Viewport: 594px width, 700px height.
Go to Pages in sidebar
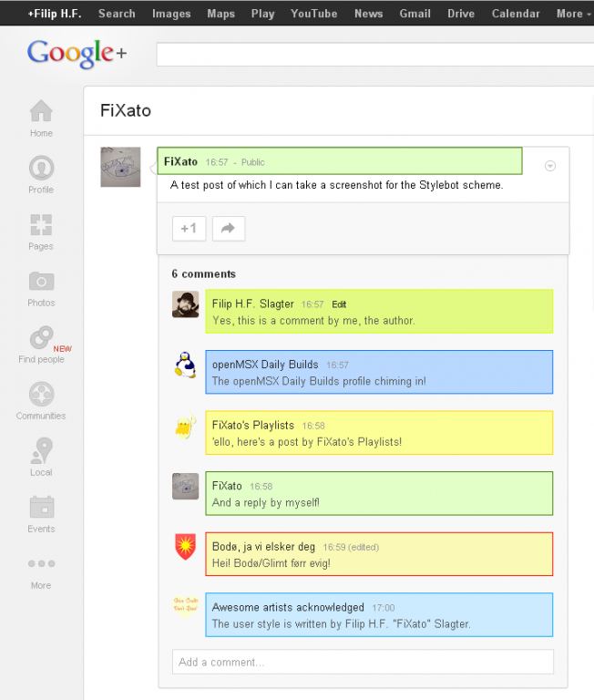point(41,224)
